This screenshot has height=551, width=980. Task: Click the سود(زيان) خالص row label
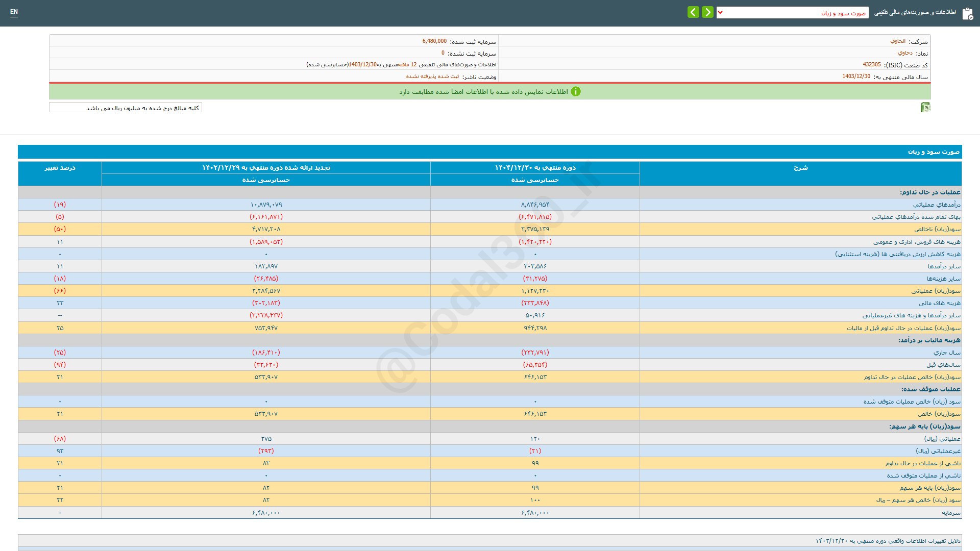point(939,414)
